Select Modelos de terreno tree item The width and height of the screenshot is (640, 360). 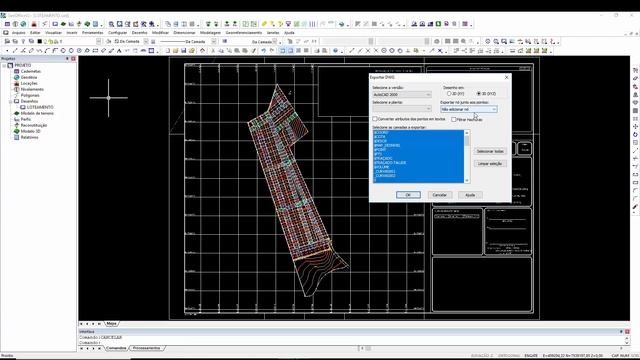coord(37,113)
